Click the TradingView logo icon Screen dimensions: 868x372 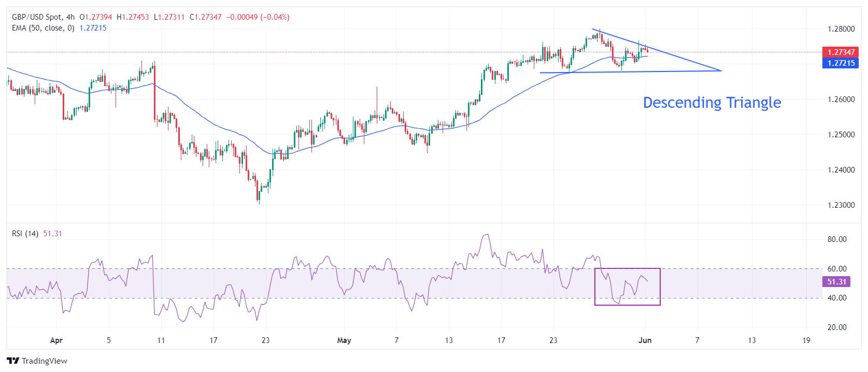tap(13, 361)
